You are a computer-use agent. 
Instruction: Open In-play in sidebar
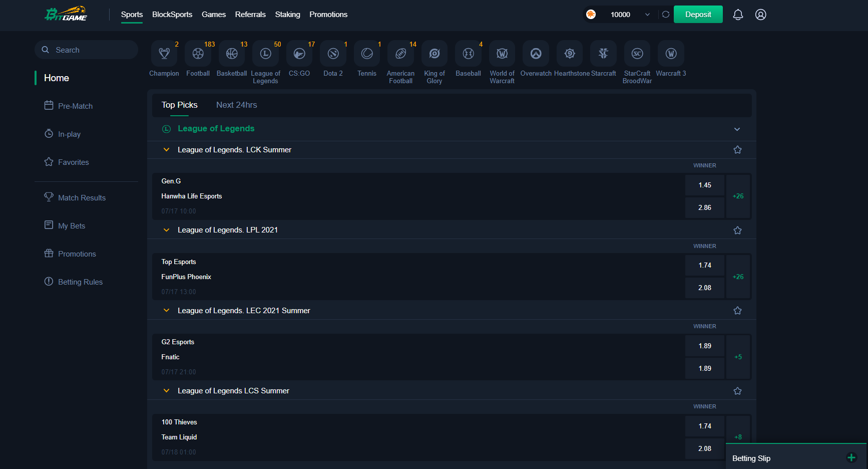pos(63,134)
